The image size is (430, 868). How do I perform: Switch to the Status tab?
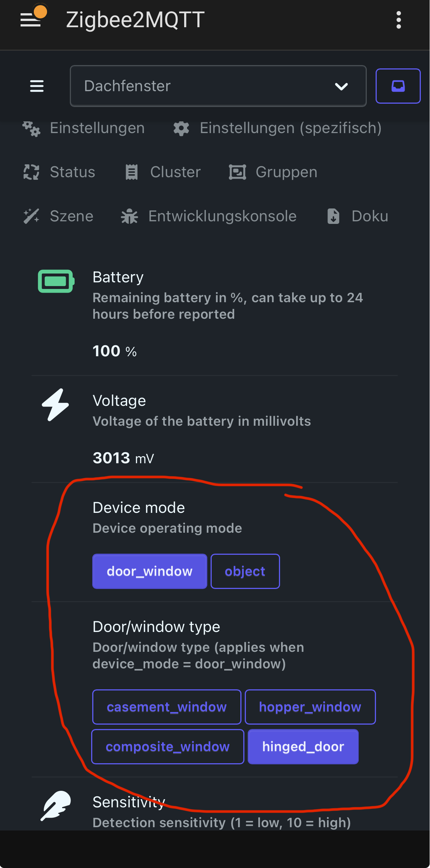click(59, 172)
